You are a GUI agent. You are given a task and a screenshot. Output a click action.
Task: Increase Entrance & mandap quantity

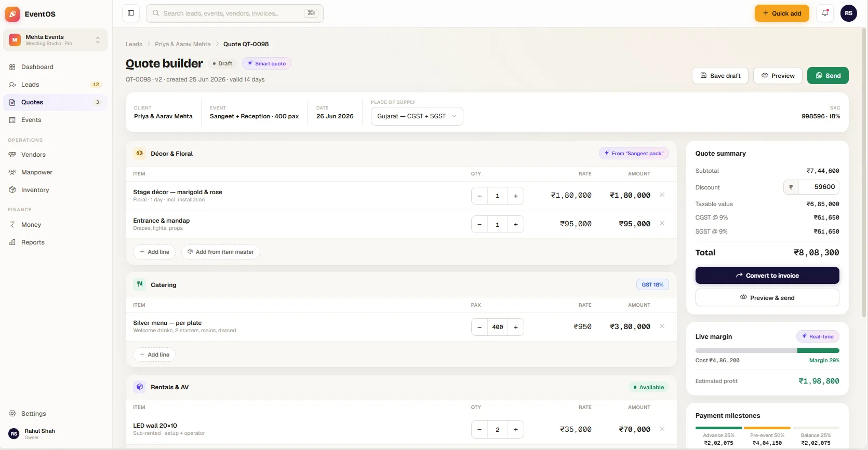click(516, 224)
